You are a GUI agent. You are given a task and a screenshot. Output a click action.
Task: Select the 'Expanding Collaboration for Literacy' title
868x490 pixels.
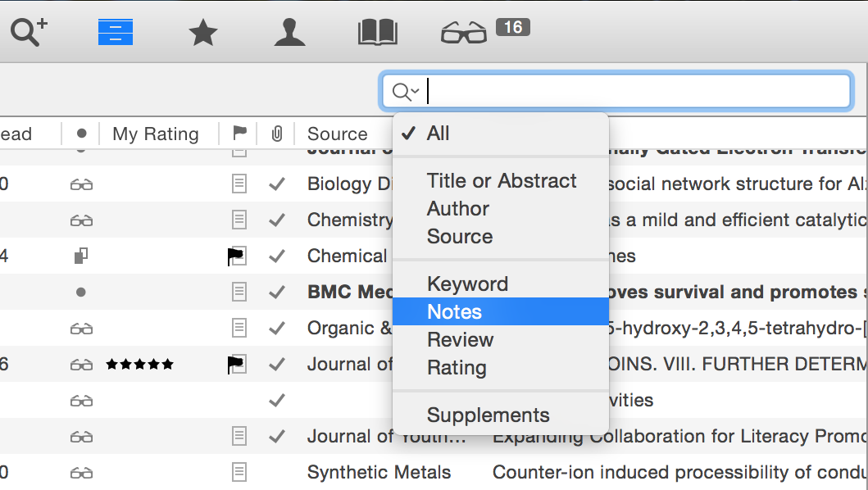click(x=679, y=436)
